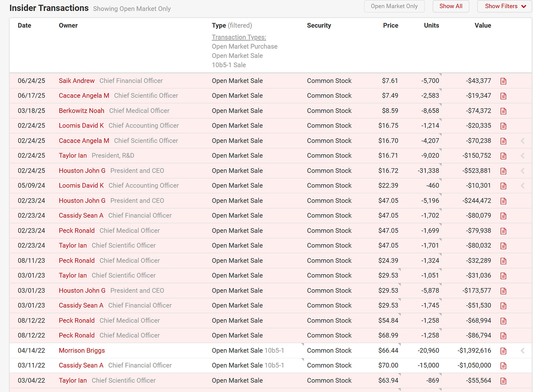This screenshot has height=392, width=533.
Task: Select the 03/18/25 date cell
Action: click(x=31, y=111)
